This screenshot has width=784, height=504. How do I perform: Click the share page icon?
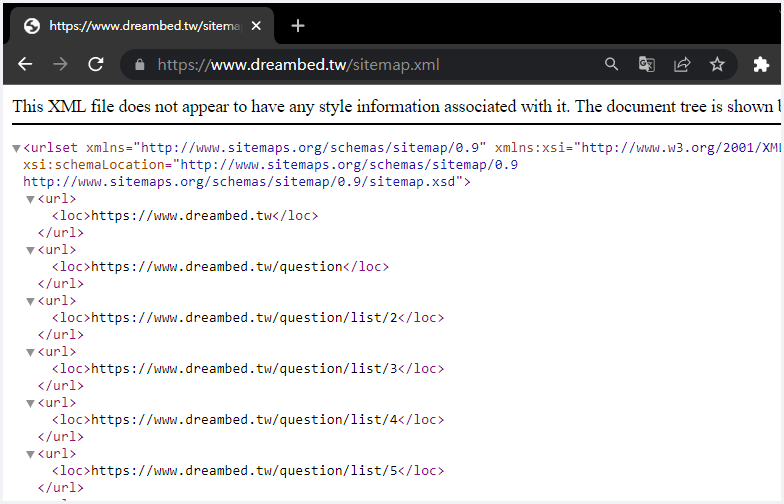[682, 65]
